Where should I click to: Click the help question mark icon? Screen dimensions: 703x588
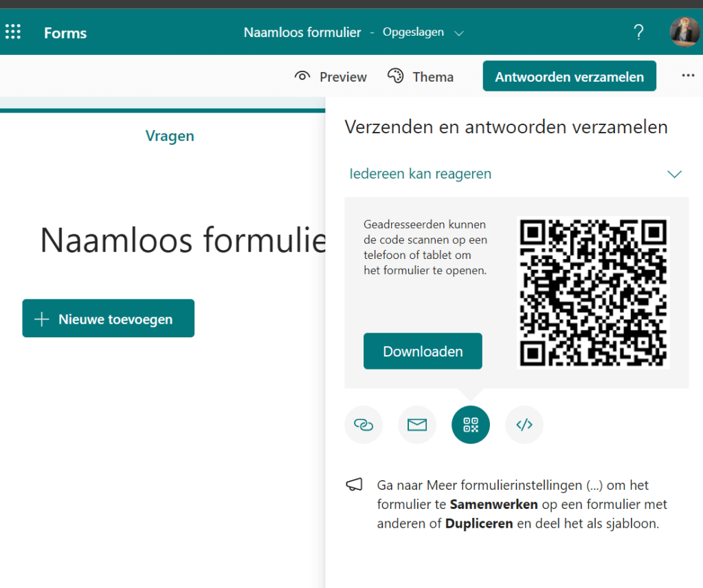coord(638,32)
